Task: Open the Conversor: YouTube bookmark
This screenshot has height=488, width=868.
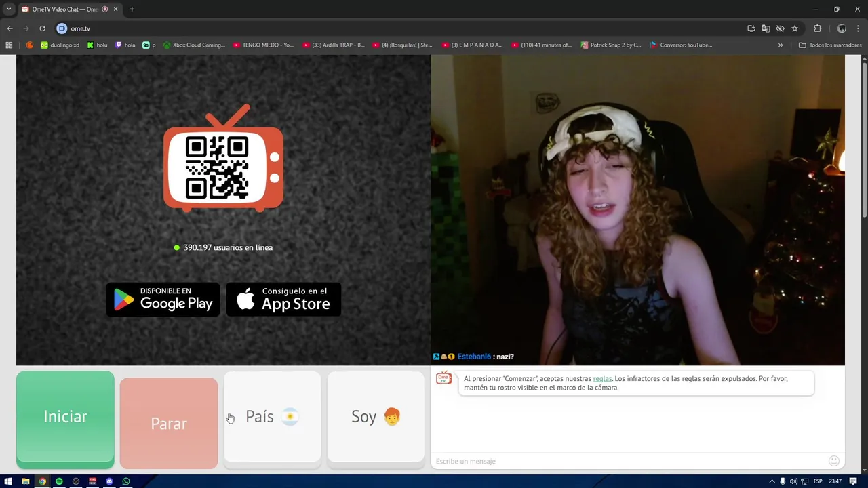Action: click(x=681, y=45)
